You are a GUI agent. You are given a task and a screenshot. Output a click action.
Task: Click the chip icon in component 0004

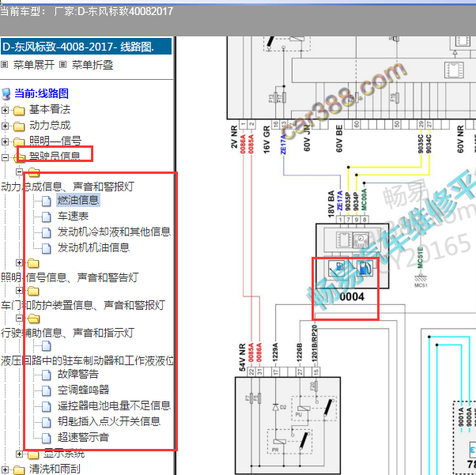344,239
